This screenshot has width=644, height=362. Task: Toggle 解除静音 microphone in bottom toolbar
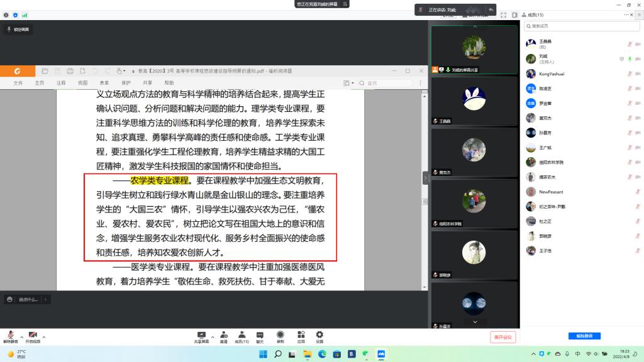[x=10, y=336]
